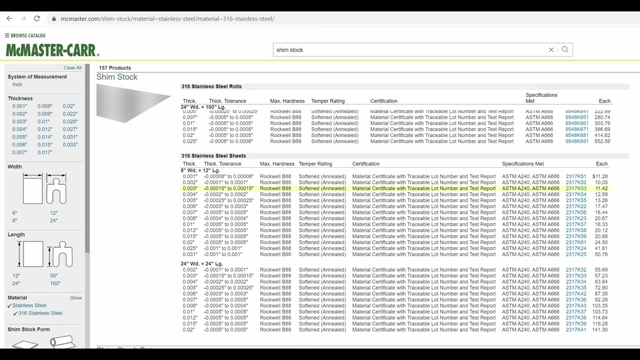Select slotted shim width diagram
This screenshot has width=640, height=360.
tap(56, 189)
